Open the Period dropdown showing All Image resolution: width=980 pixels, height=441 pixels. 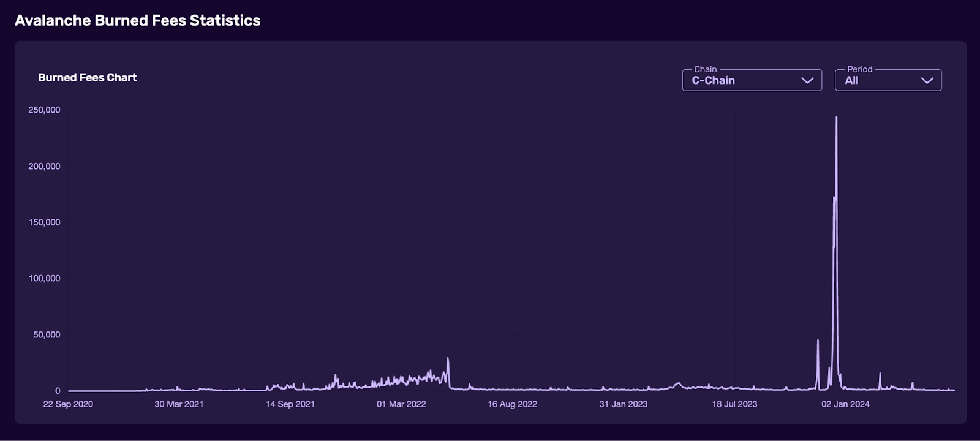(x=888, y=80)
